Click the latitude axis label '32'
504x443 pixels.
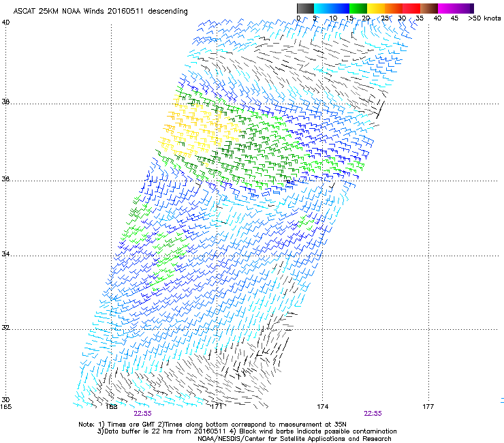(5, 328)
